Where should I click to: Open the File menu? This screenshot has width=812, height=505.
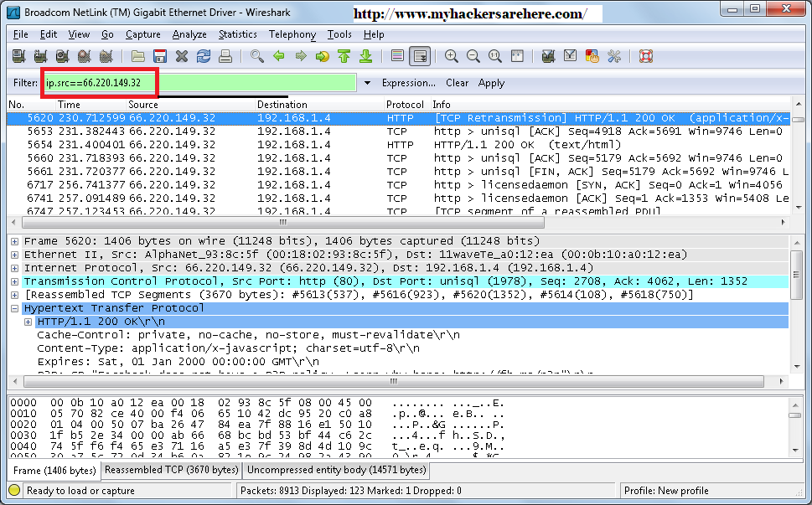21,34
